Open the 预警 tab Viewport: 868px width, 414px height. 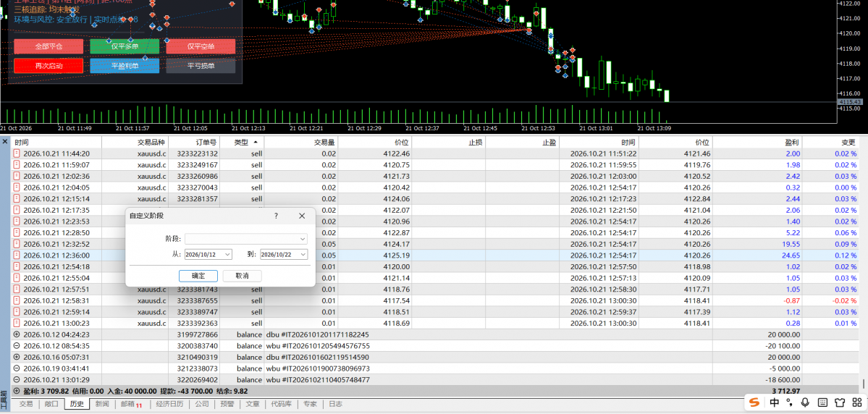click(227, 404)
